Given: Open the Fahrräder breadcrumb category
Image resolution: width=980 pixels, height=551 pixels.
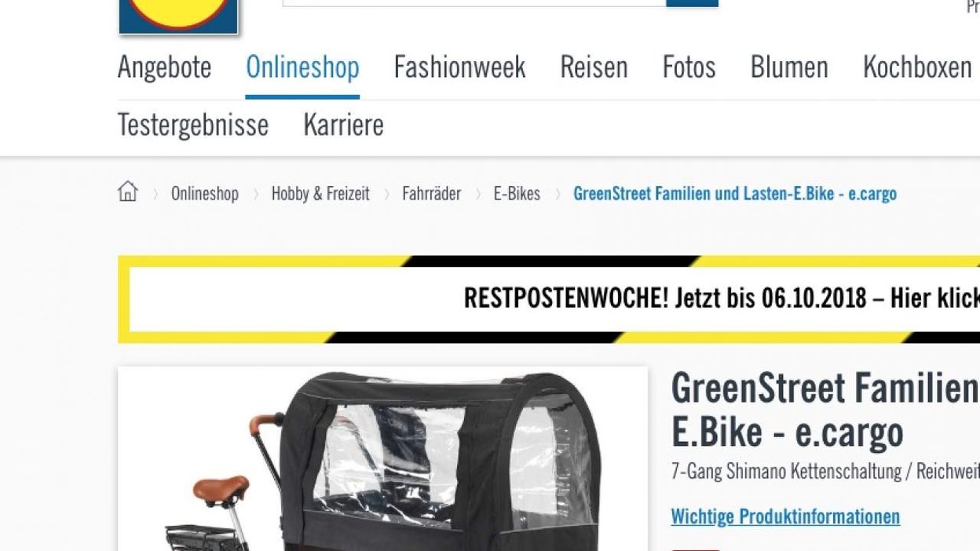Looking at the screenshot, I should click(x=431, y=194).
